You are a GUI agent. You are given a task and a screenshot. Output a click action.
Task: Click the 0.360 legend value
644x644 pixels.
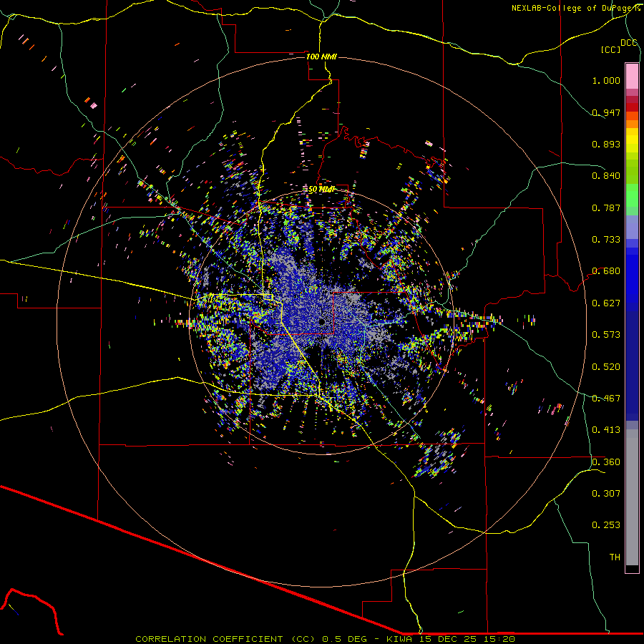coord(606,462)
